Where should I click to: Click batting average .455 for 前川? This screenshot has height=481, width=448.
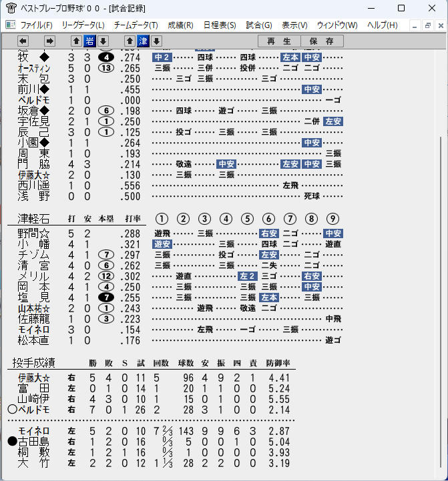(x=130, y=89)
